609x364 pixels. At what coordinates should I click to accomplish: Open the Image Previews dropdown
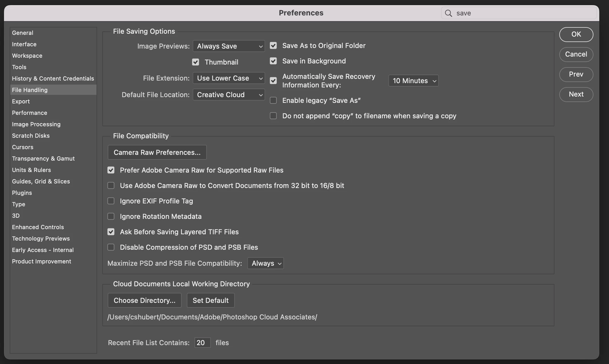tap(229, 46)
